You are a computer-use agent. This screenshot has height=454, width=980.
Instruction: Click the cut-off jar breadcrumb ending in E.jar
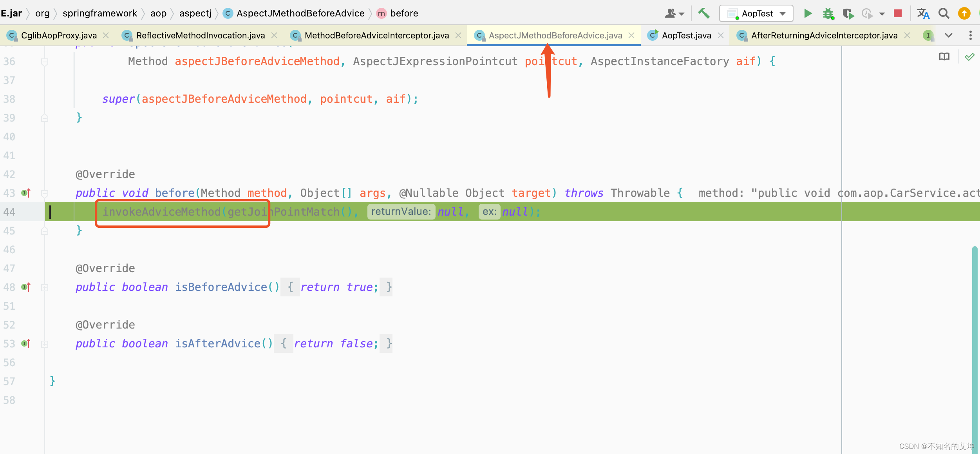[x=11, y=13]
